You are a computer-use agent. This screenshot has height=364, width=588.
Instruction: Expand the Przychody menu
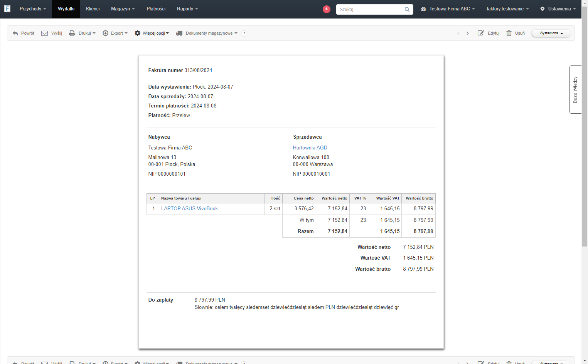pos(33,9)
